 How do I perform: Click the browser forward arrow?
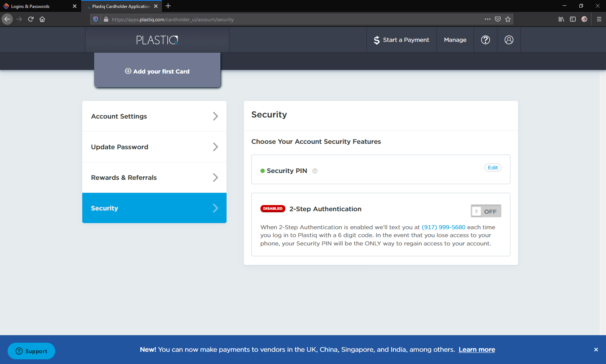(19, 19)
